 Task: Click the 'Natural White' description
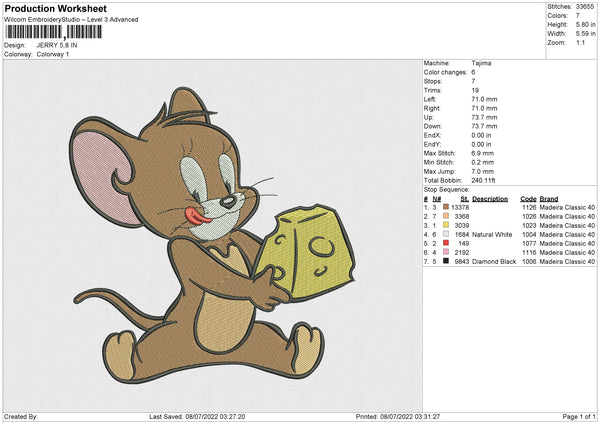(492, 235)
